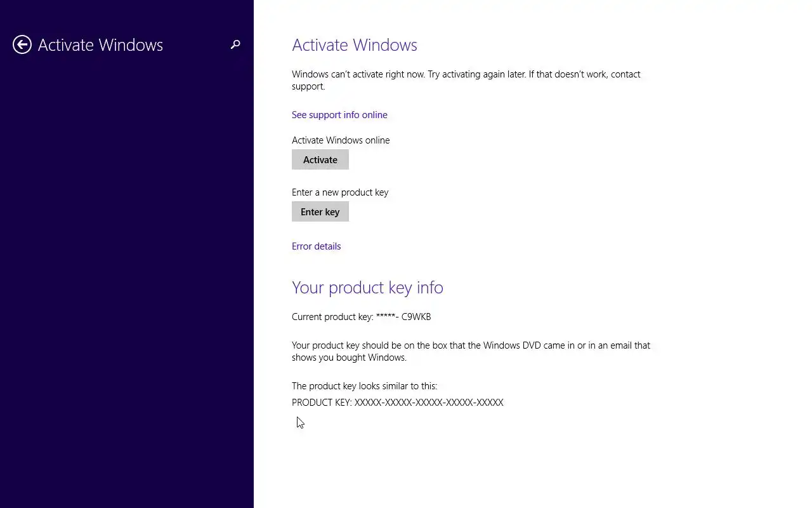
Task: Click the words contact support in the message
Action: 466,80
